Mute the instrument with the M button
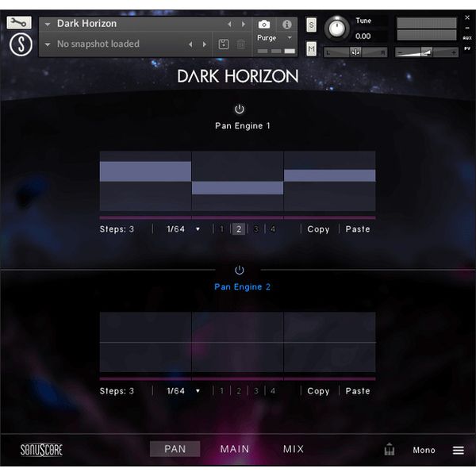The height and width of the screenshot is (476, 476). 311,48
